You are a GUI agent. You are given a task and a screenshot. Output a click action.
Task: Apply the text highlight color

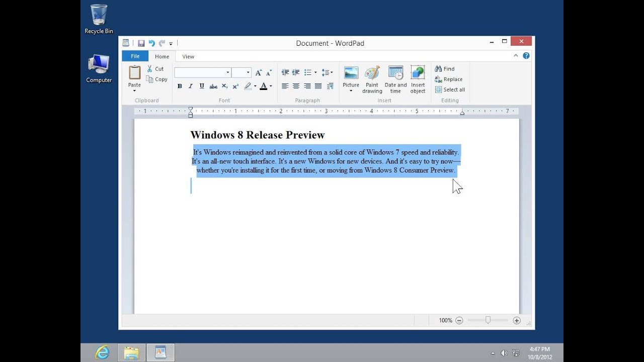tap(248, 86)
